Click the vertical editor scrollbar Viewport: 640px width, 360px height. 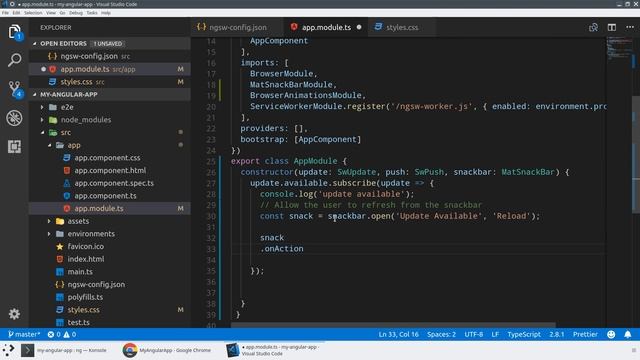[x=636, y=154]
